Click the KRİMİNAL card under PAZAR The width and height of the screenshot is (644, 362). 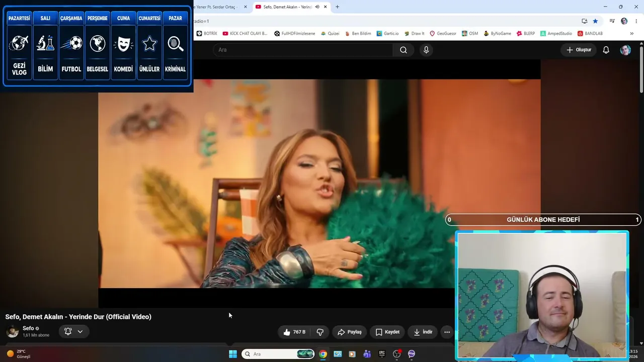[176, 52]
